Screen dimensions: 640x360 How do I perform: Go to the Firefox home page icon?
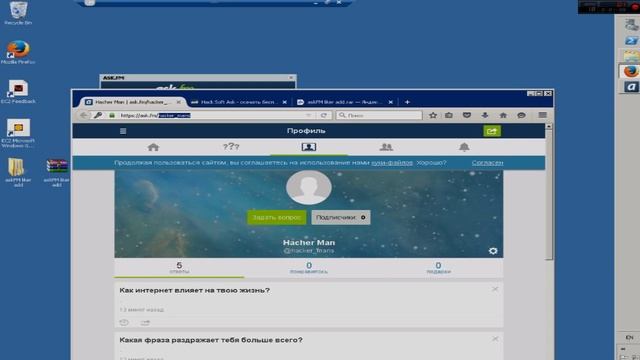pos(503,116)
